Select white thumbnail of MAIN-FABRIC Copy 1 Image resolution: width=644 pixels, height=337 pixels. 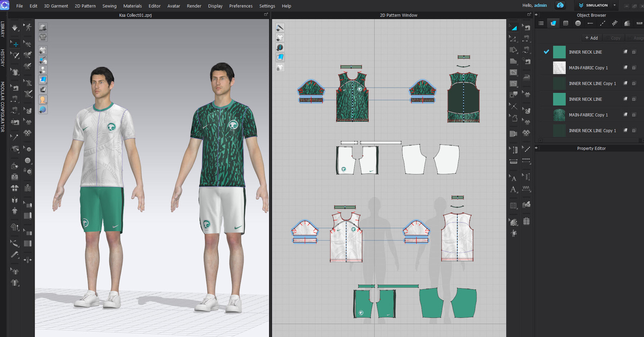[x=559, y=68]
